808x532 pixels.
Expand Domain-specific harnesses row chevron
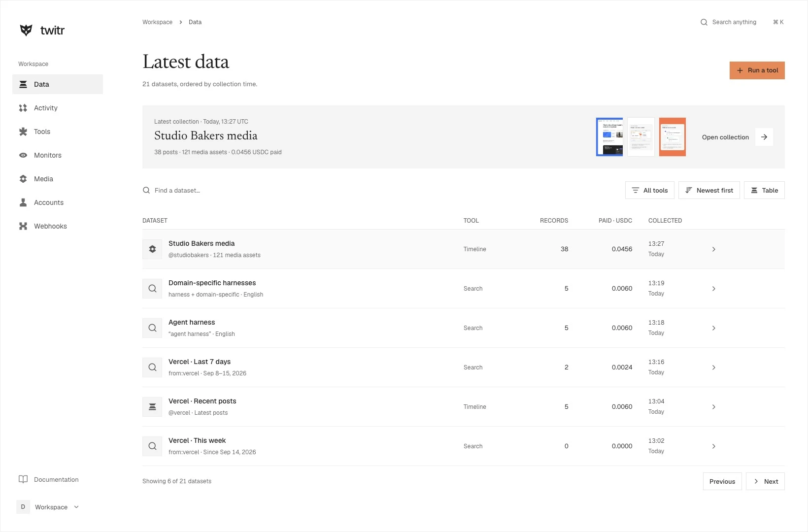pos(714,289)
